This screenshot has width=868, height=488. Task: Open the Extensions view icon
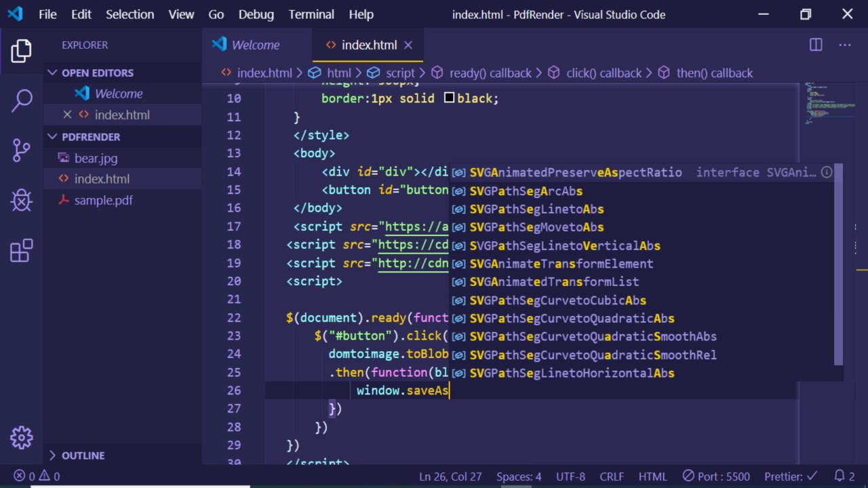click(22, 251)
